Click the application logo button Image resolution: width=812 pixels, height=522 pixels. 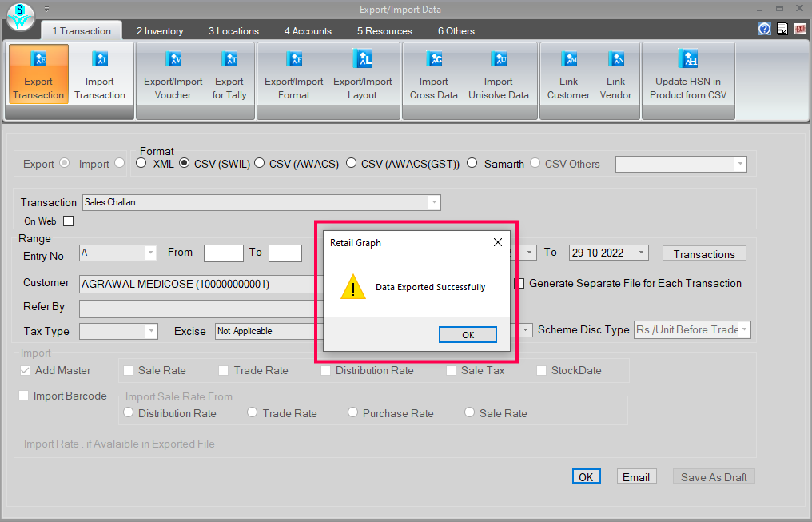click(x=21, y=17)
